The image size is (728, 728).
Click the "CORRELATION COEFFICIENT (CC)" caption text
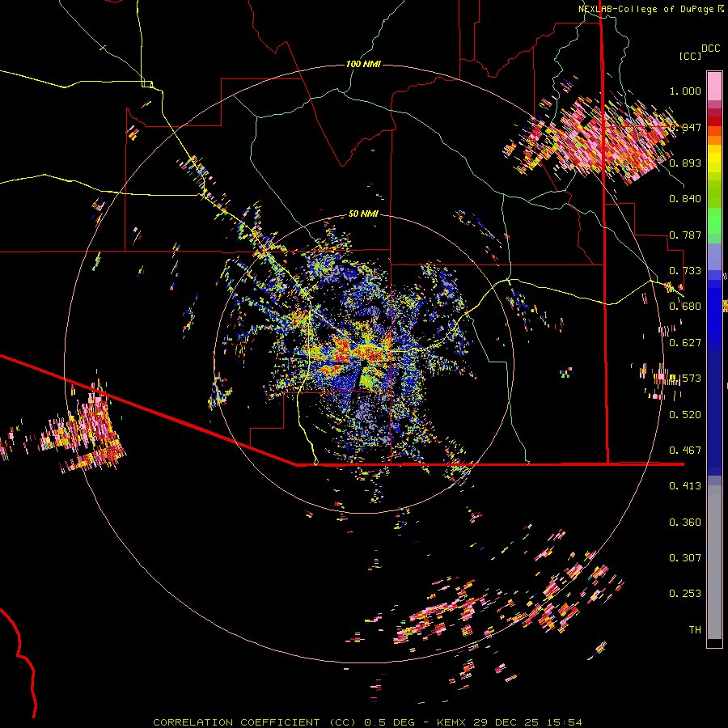pos(255,722)
